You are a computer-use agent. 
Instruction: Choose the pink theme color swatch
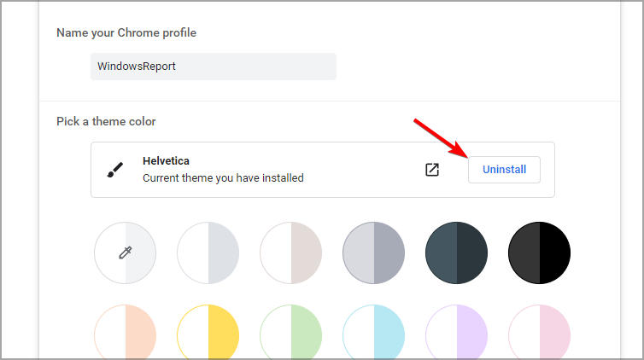[x=539, y=332]
